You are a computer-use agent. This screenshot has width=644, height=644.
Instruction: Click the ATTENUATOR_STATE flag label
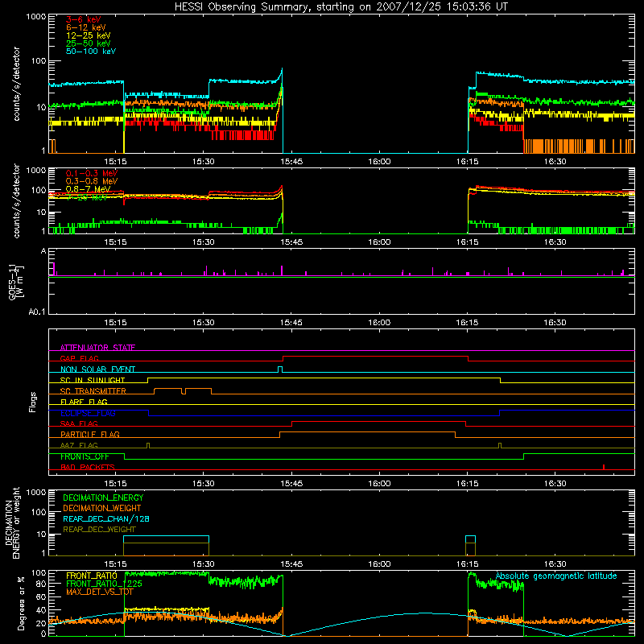97,348
